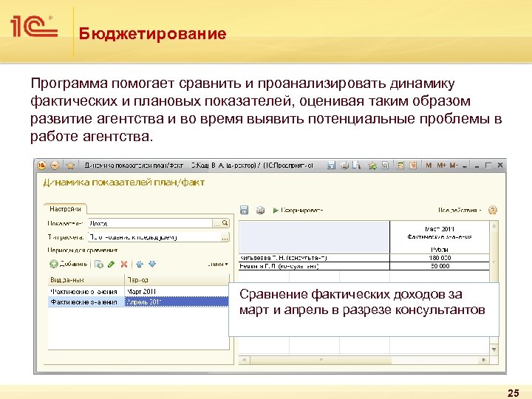
Task: Select the Фактические значения cell in the Апрель row
Action: click(86, 301)
